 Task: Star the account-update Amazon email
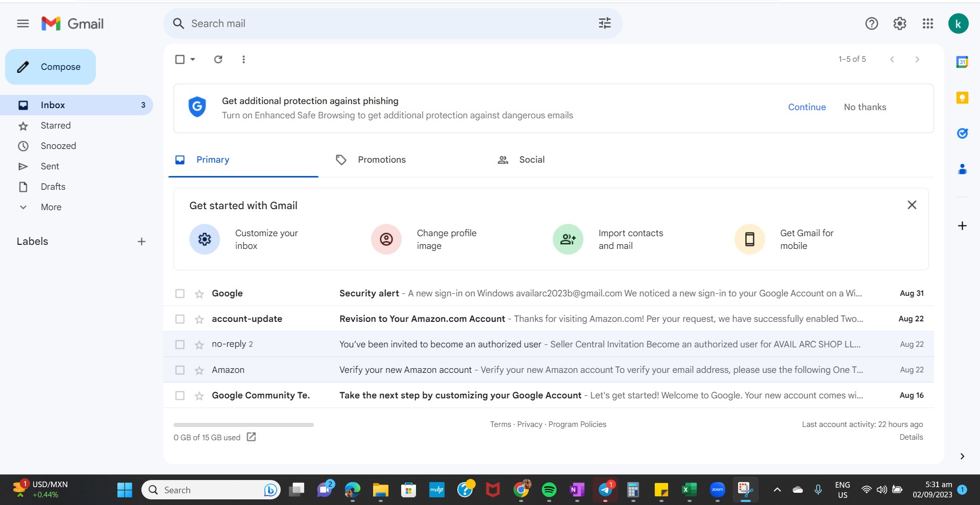coord(199,319)
